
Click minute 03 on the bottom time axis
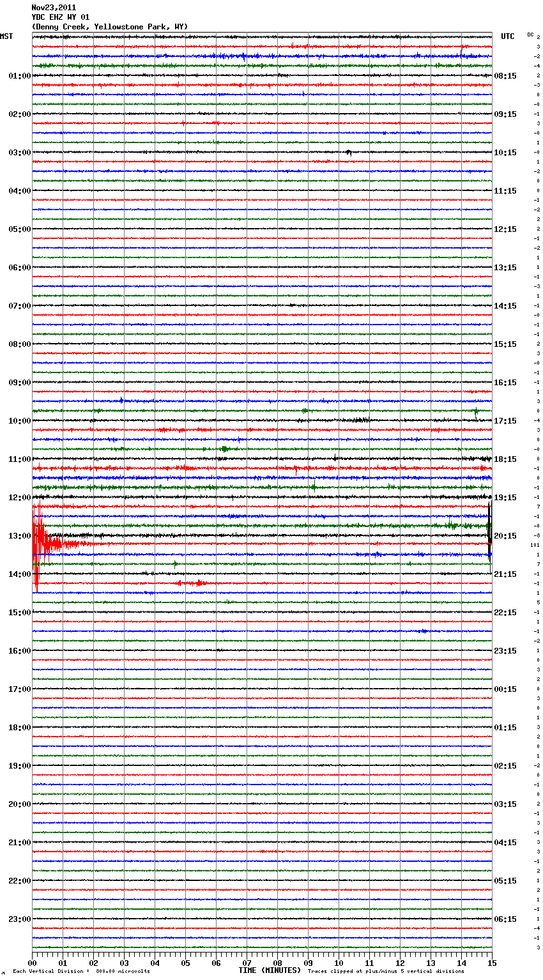pos(124,963)
